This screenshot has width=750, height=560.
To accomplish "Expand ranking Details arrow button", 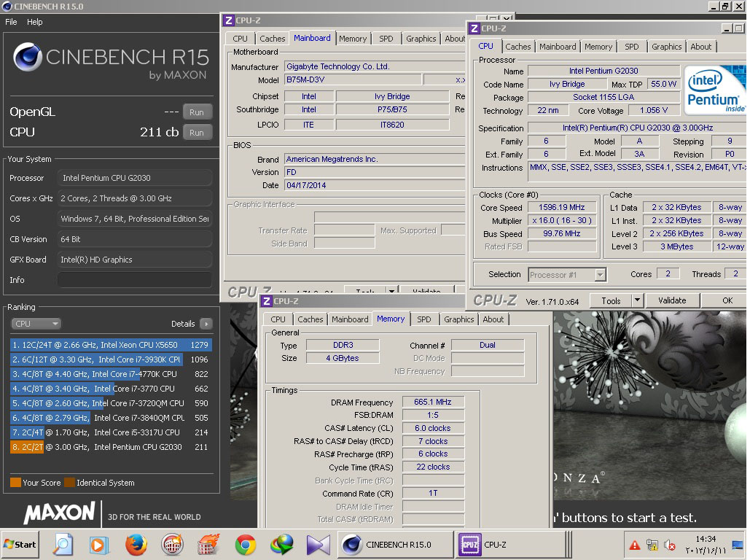I will [206, 324].
